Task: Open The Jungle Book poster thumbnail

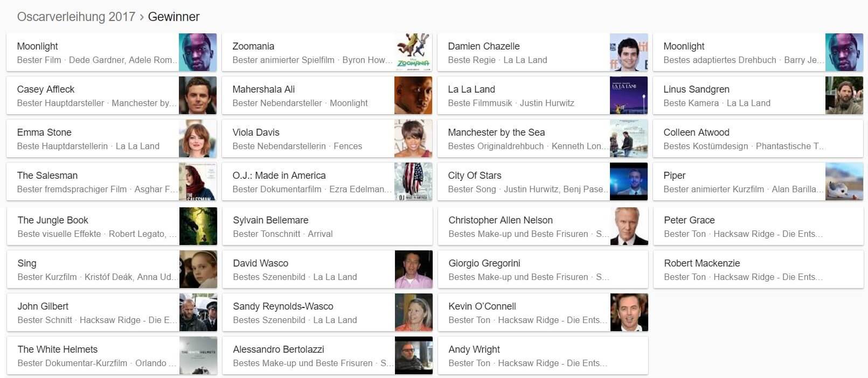Action: [x=198, y=226]
